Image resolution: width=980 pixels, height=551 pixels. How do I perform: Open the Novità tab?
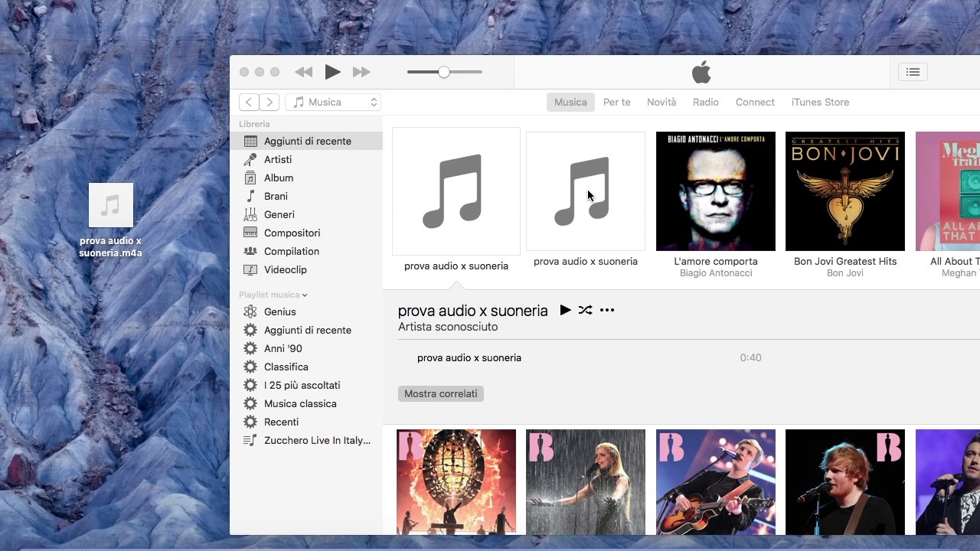pos(661,102)
